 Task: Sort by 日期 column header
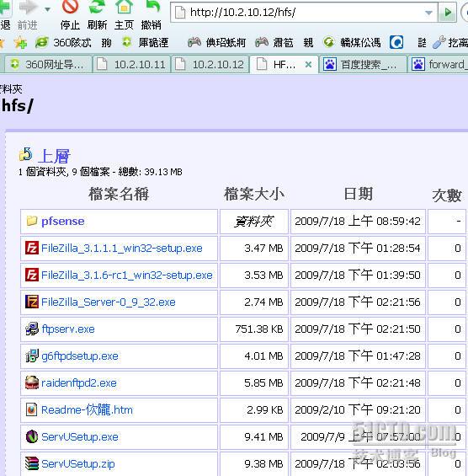pyautogui.click(x=359, y=194)
